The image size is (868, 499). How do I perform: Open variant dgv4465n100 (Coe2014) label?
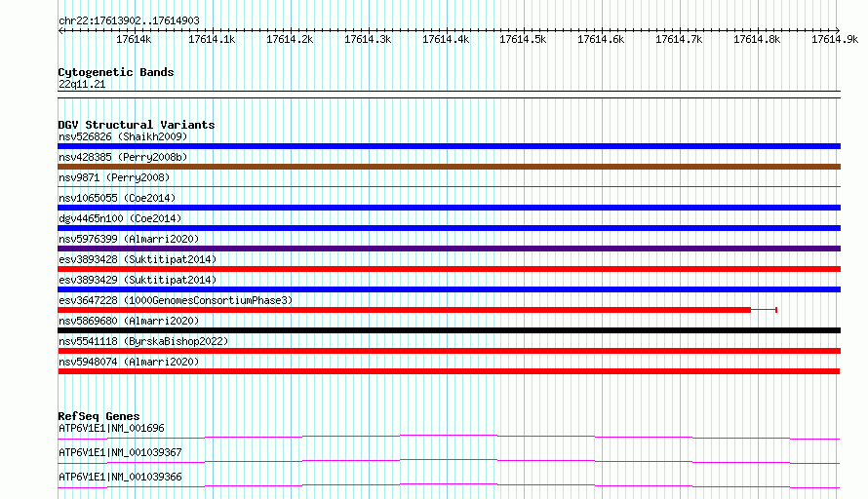[x=120, y=218]
